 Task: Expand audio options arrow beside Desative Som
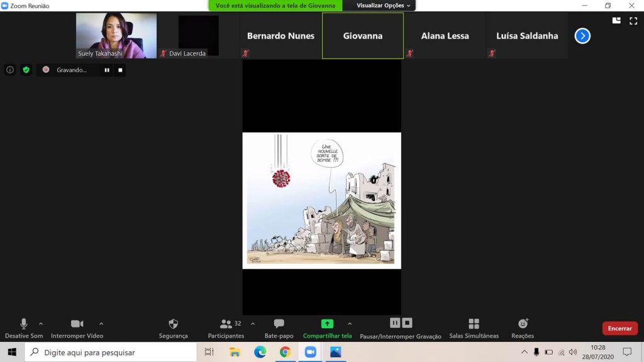41,324
